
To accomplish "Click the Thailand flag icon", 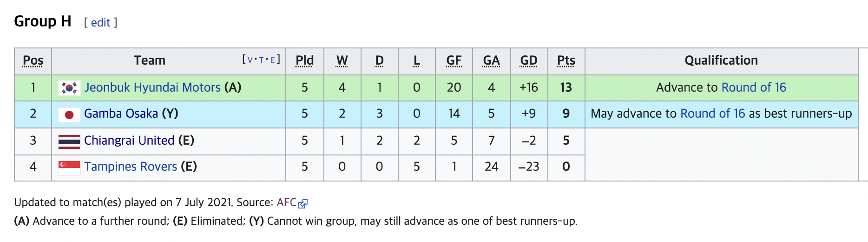I will pyautogui.click(x=69, y=141).
